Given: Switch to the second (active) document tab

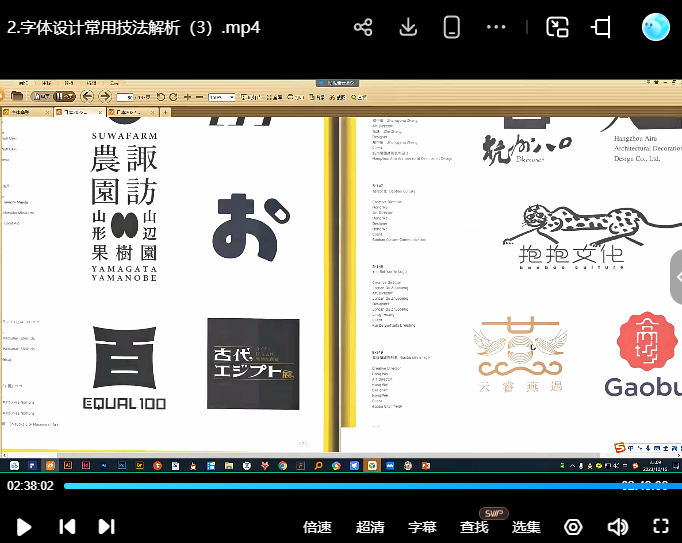Looking at the screenshot, I should click(x=79, y=112).
